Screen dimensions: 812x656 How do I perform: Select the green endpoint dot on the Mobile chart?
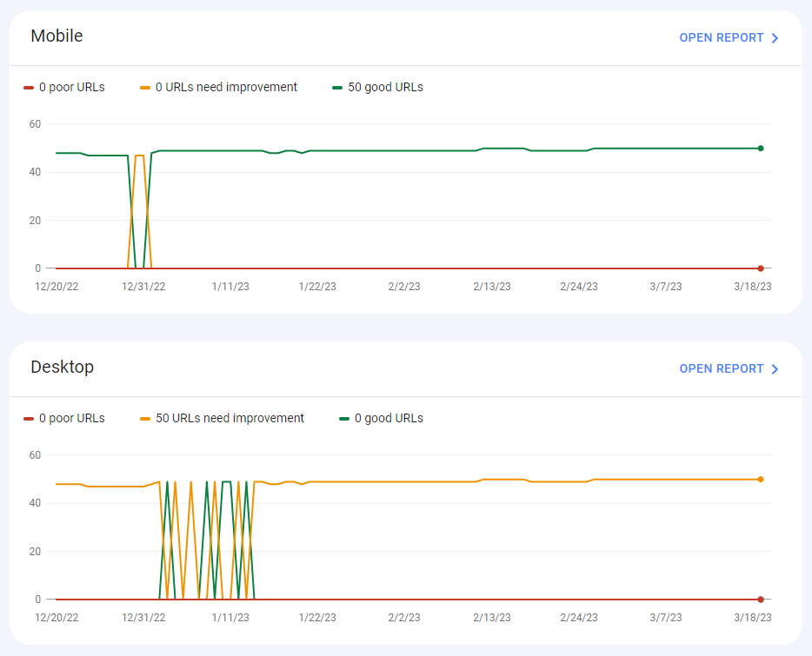(x=760, y=148)
